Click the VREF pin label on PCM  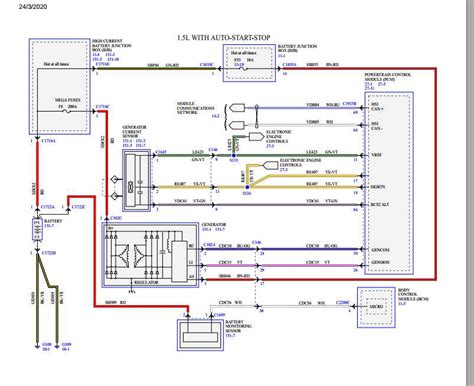pyautogui.click(x=376, y=155)
